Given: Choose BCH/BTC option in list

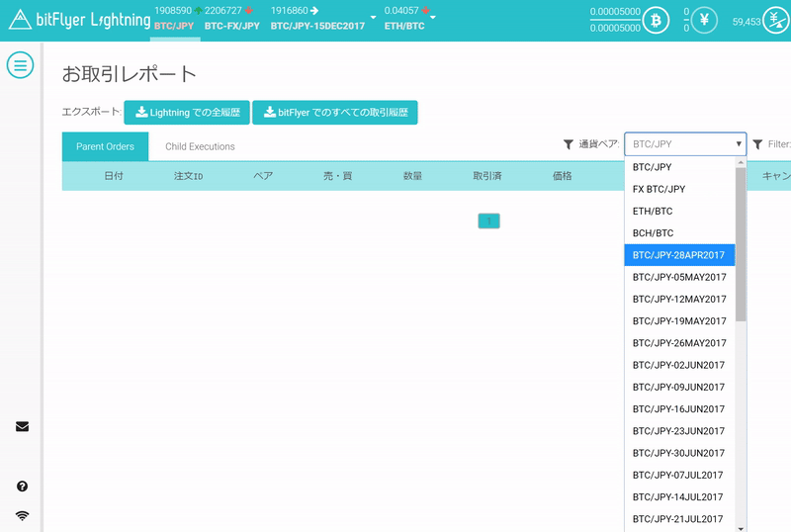Looking at the screenshot, I should [679, 233].
